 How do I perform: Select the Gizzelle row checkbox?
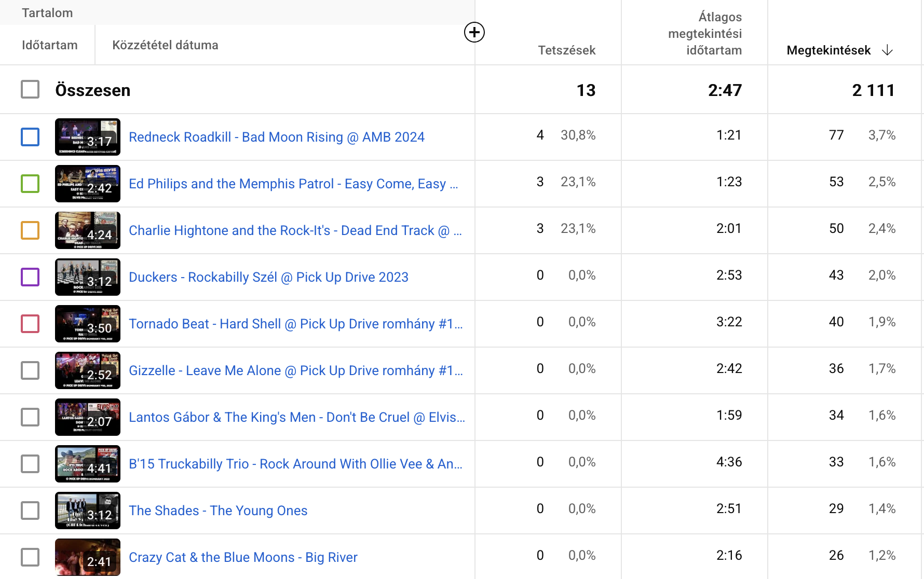(x=30, y=370)
